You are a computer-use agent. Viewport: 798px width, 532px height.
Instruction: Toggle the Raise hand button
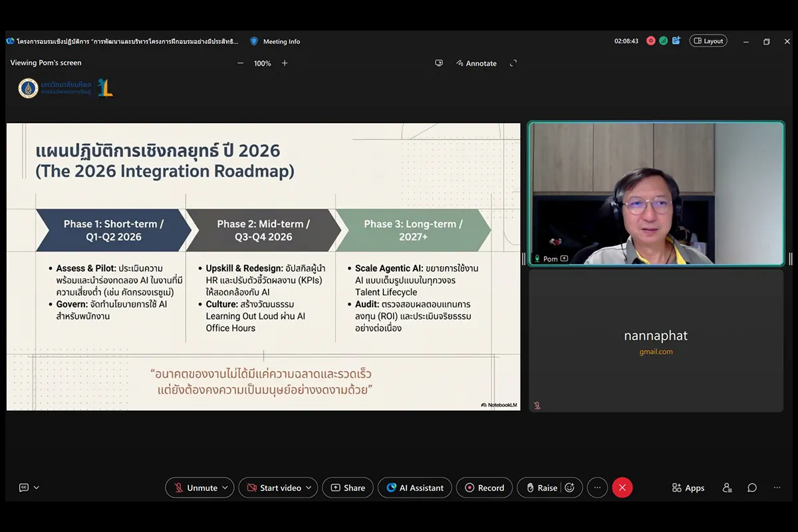click(x=541, y=487)
